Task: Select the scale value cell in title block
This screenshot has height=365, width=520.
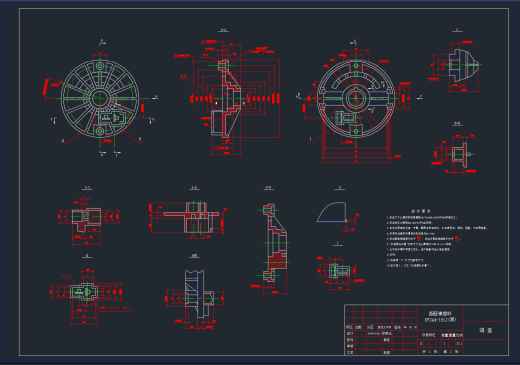Action: (459, 343)
